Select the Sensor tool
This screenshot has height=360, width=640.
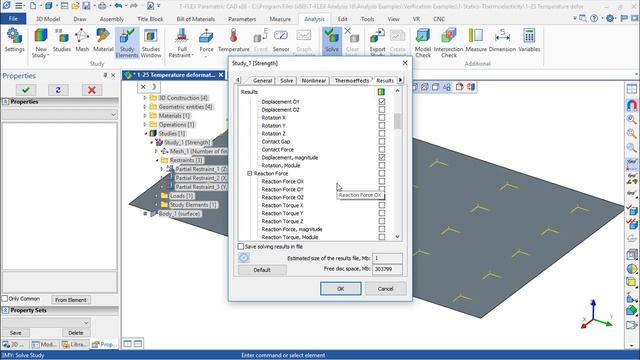[x=281, y=40]
